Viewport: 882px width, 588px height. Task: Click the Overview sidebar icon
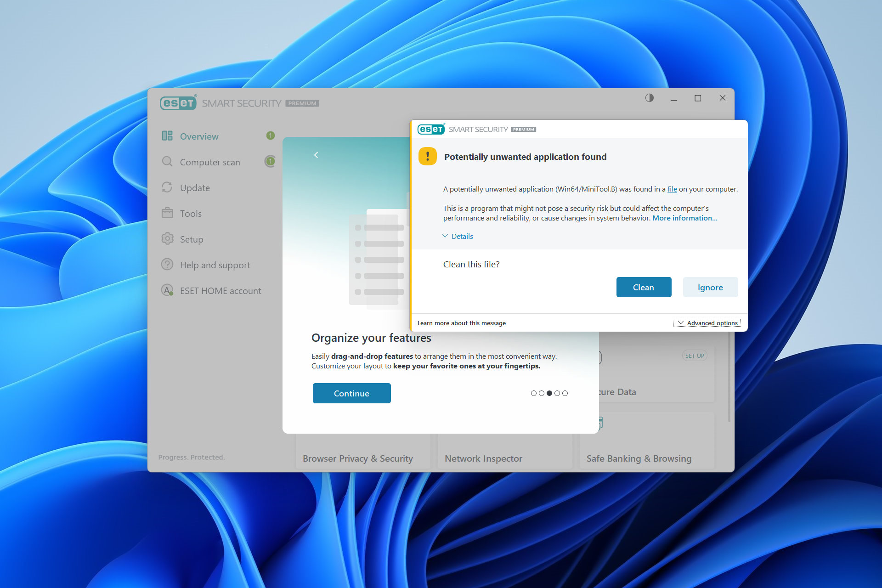click(170, 136)
